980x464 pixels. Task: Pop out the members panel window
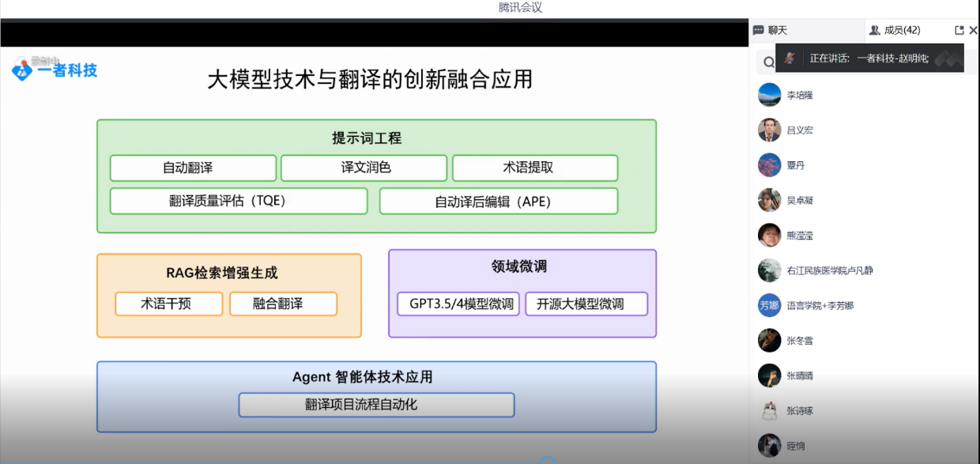point(959,30)
